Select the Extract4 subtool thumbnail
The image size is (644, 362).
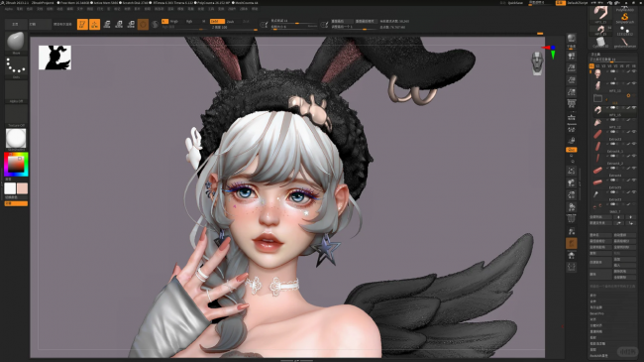pos(597,170)
